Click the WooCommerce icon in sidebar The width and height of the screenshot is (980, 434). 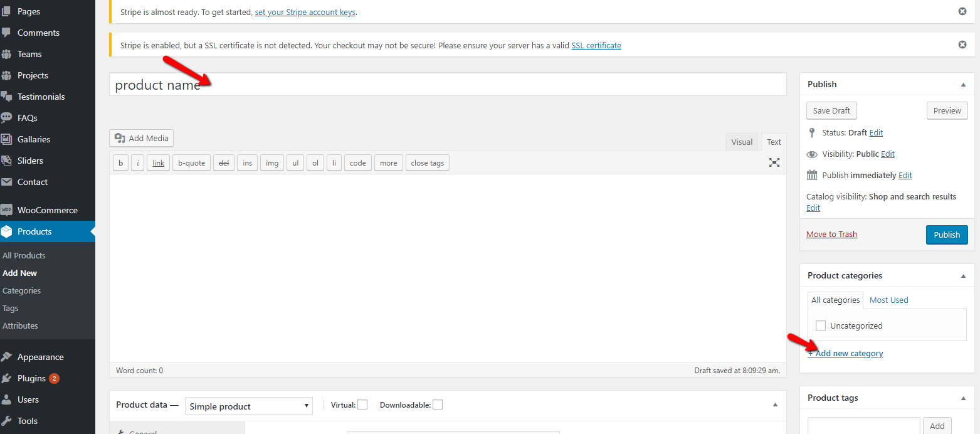(x=7, y=210)
